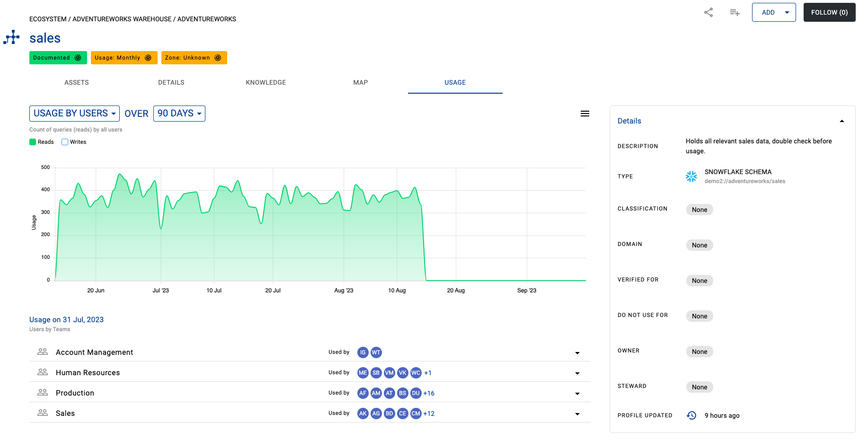The height and width of the screenshot is (440, 868).
Task: Switch to the Map tab
Action: tap(360, 82)
